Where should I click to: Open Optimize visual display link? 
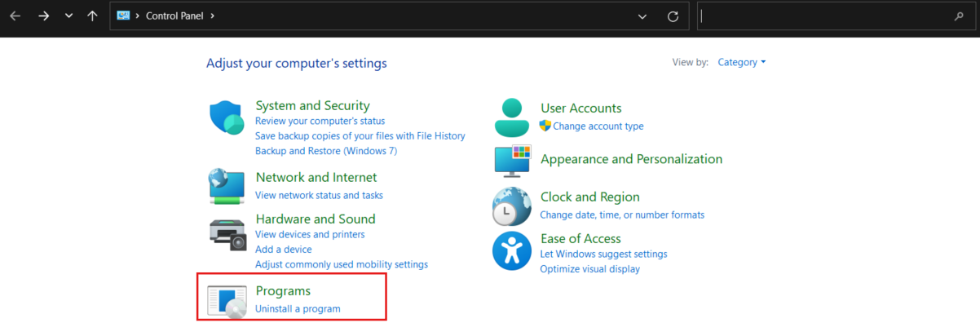click(590, 269)
